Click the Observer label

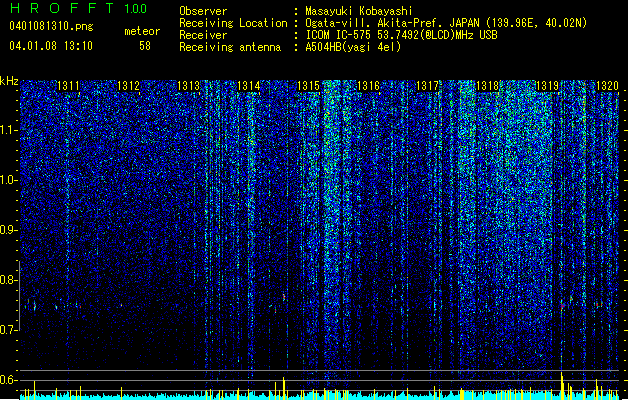pyautogui.click(x=203, y=11)
